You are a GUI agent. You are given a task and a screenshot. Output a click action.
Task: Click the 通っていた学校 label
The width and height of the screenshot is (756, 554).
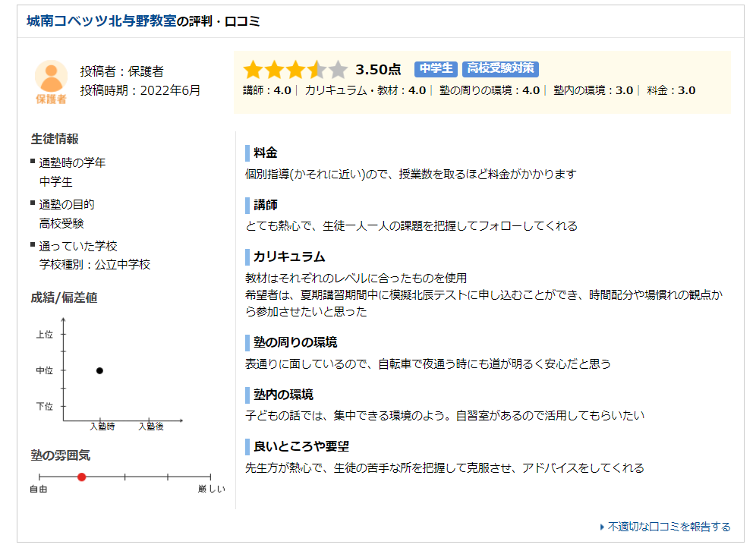[x=78, y=246]
